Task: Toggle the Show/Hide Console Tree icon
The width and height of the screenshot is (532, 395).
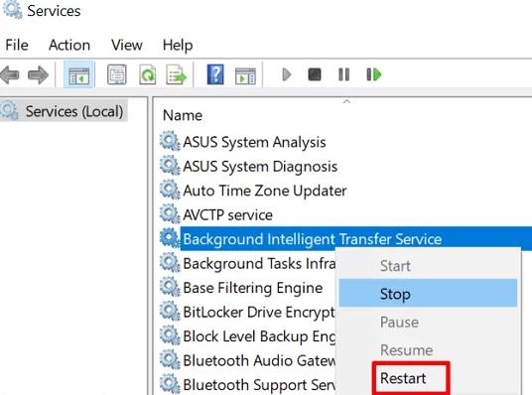Action: [79, 74]
